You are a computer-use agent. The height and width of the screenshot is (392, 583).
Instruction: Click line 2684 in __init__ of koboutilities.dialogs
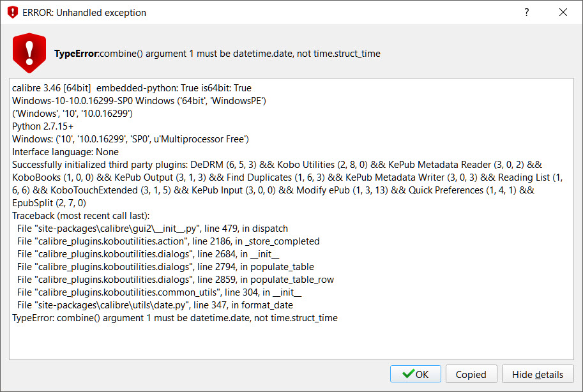(148, 254)
